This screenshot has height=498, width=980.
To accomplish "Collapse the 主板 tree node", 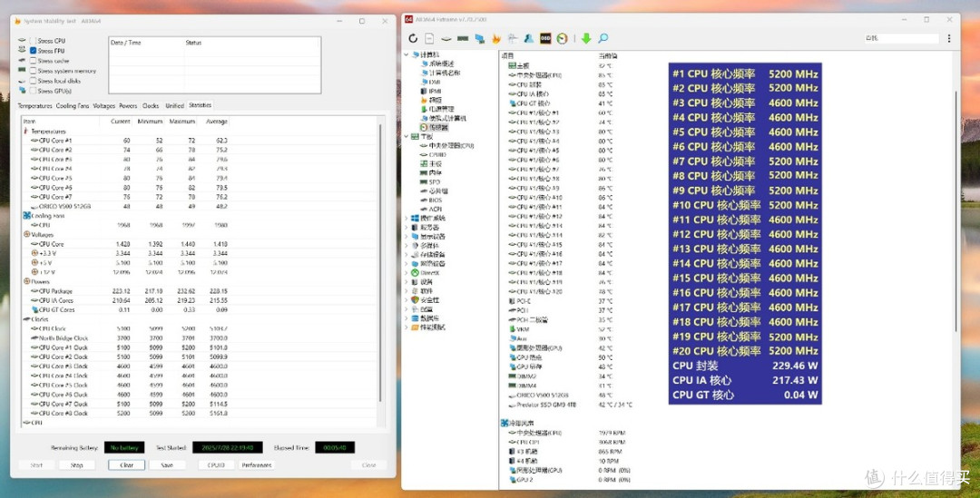I will click(407, 136).
